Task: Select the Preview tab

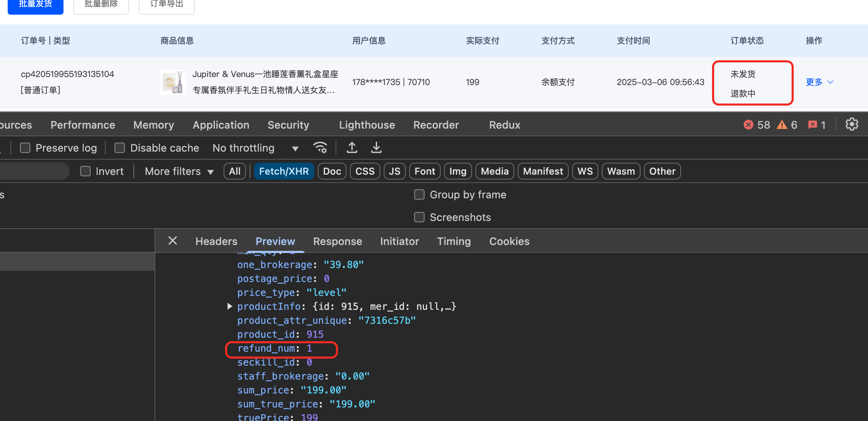Action: (275, 241)
